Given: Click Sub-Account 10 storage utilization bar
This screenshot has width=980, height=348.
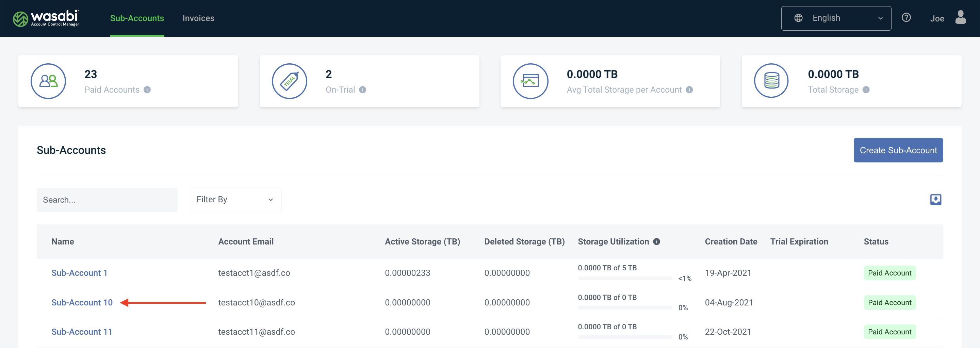Looking at the screenshot, I should click(x=625, y=307).
